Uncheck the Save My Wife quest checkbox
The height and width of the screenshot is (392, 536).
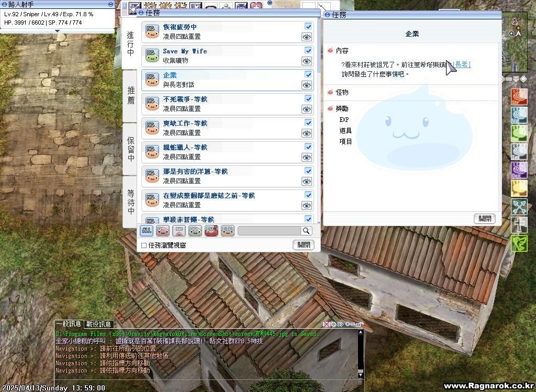pyautogui.click(x=308, y=51)
